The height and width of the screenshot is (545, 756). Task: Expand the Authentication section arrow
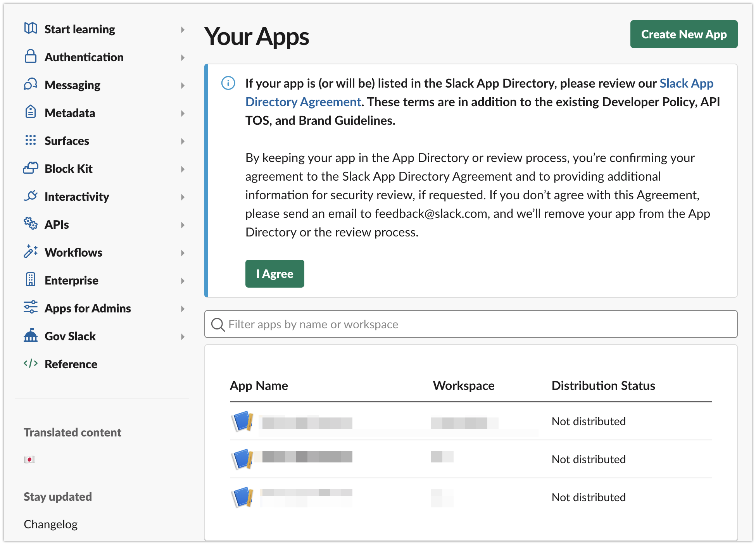[183, 57]
